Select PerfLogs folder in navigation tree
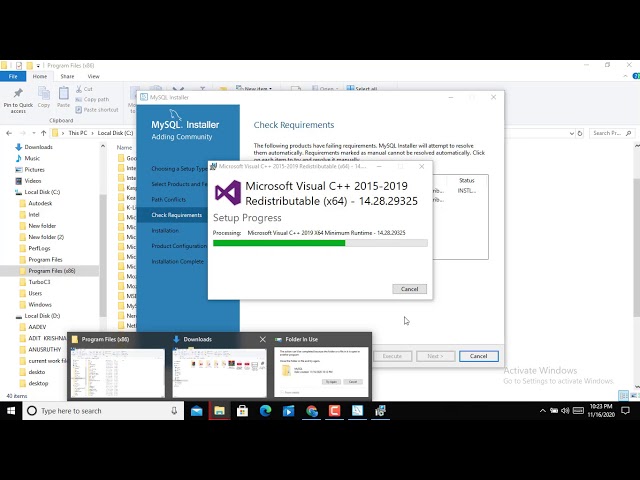640x480 pixels. pos(39,248)
